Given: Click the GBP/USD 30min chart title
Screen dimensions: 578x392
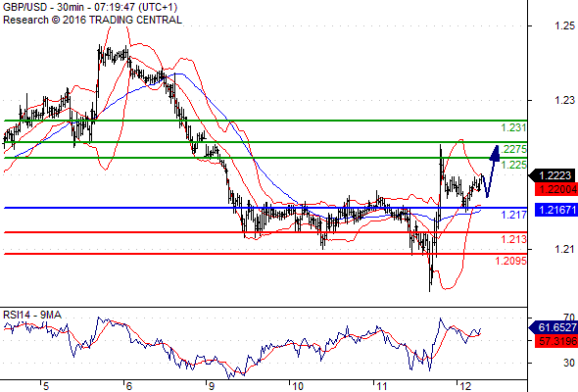Looking at the screenshot, I should (90, 7).
